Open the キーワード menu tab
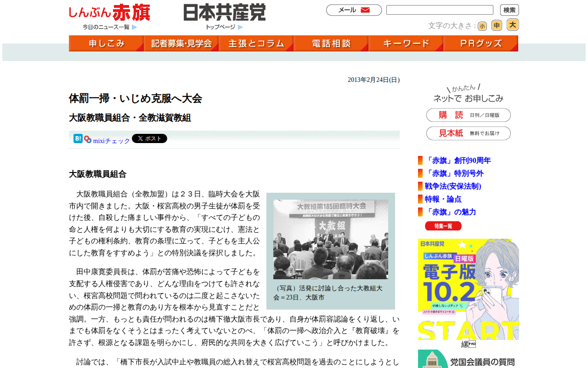The width and height of the screenshot is (588, 368). click(x=406, y=43)
